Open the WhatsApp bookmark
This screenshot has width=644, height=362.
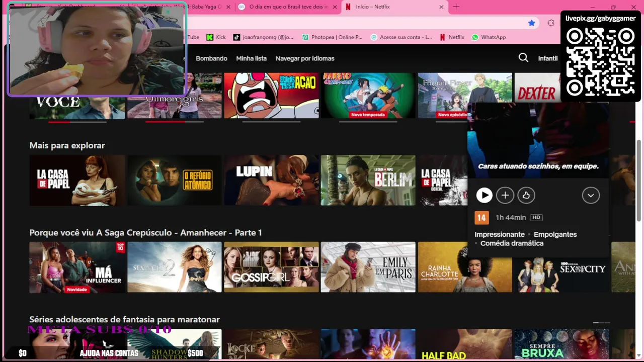tap(489, 37)
